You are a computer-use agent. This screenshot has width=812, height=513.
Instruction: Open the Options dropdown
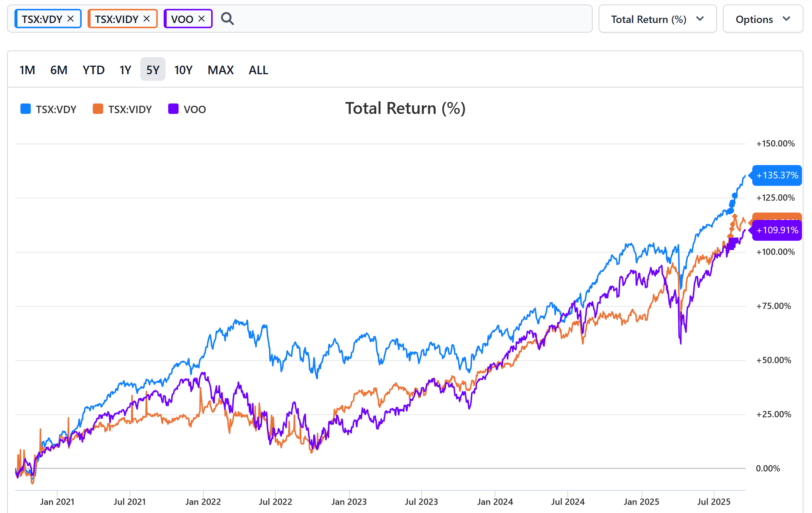click(763, 19)
